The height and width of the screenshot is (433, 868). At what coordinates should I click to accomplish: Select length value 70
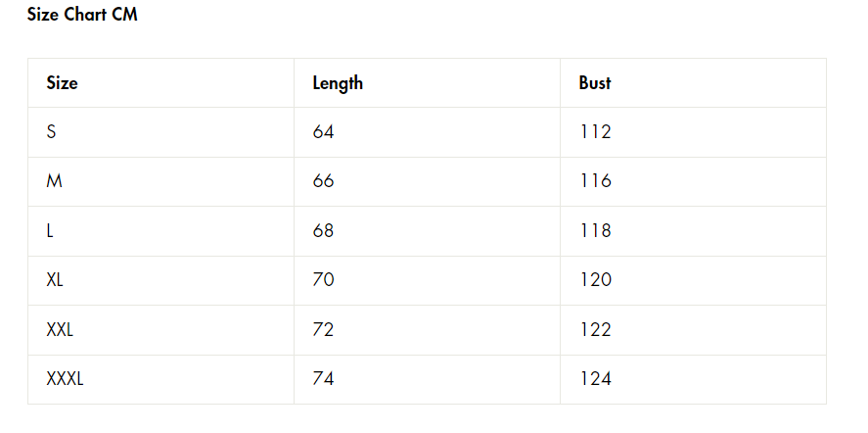coord(323,280)
